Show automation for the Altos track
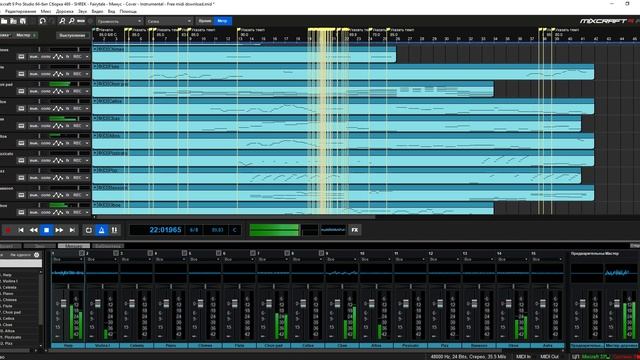The width and height of the screenshot is (640, 360). [x=58, y=143]
